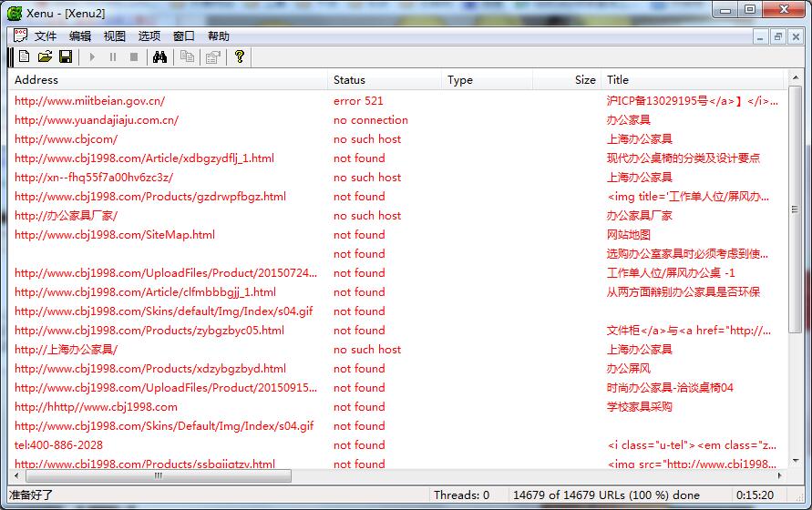Click the 'no connection' status cell
812x510 pixels.
click(x=371, y=120)
